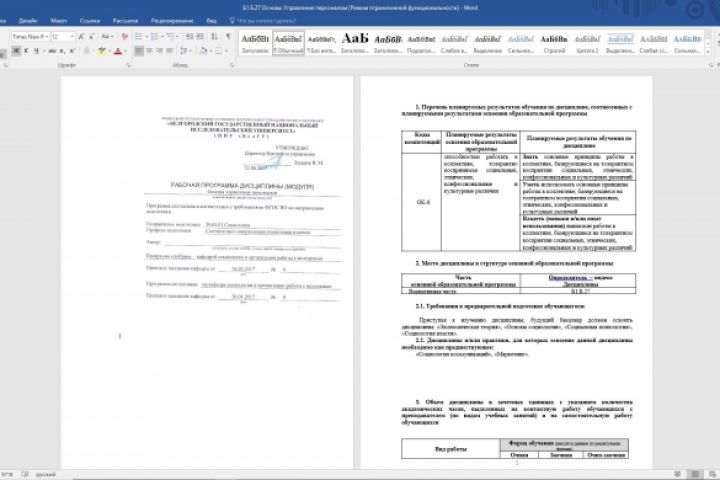Expand the styles gallery
720x480 pixels.
(x=708, y=52)
